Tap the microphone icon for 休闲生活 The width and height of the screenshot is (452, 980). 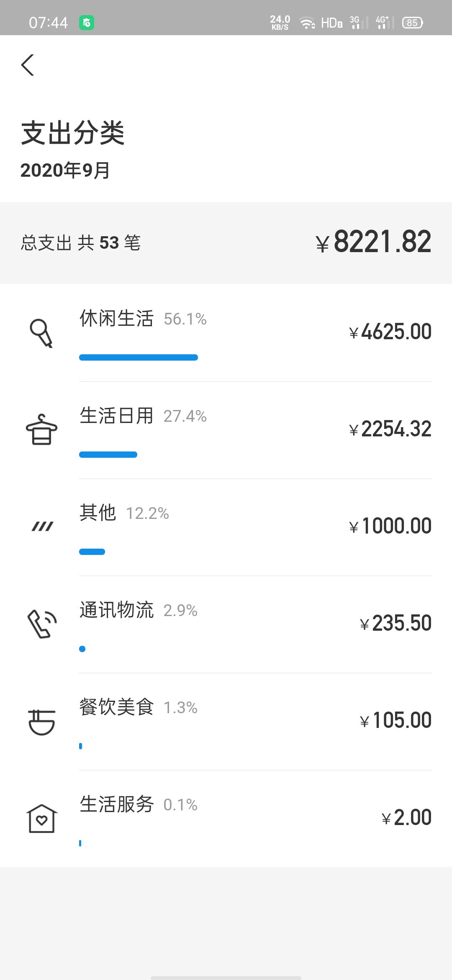pos(41,333)
